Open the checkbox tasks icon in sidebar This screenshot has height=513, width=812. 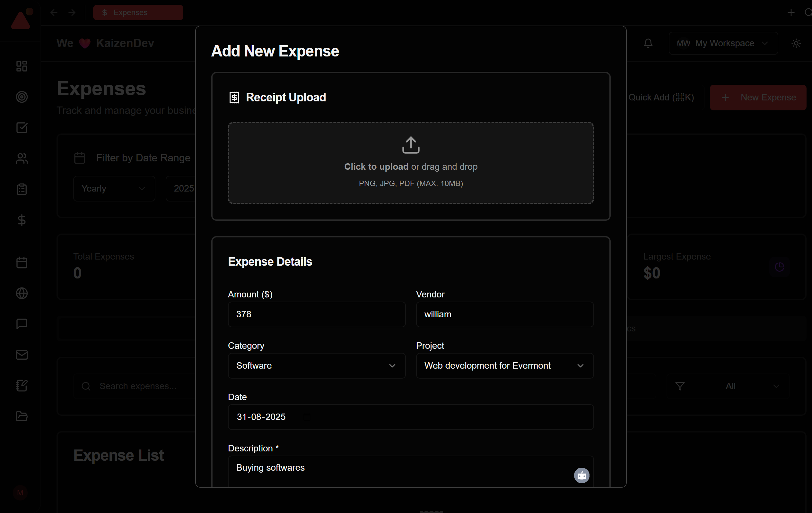coord(22,128)
